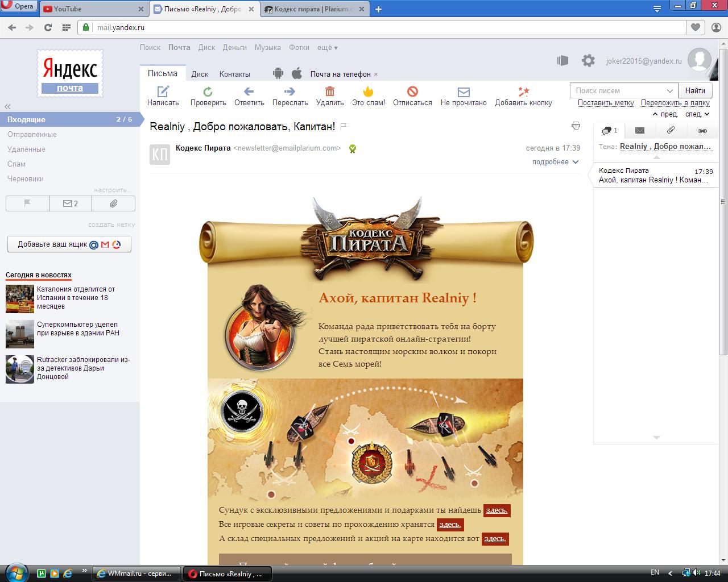Viewport: 728px width, 582px height.
Task: Show thread links tab icon
Action: [x=702, y=131]
